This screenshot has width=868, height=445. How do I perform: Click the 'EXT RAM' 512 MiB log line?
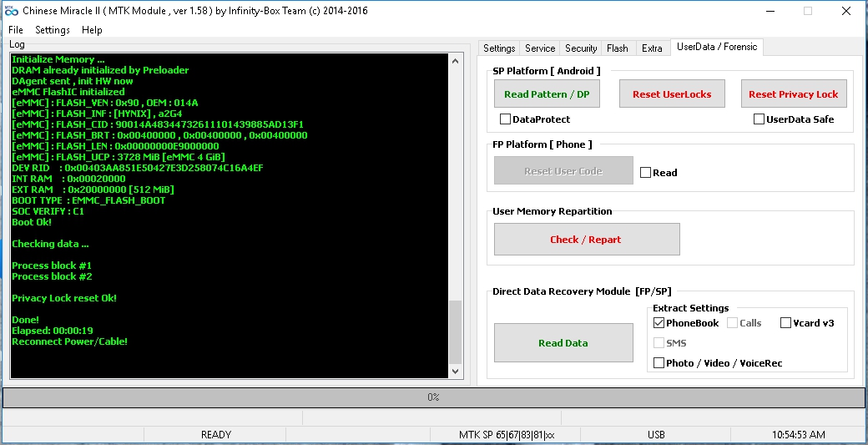(93, 190)
